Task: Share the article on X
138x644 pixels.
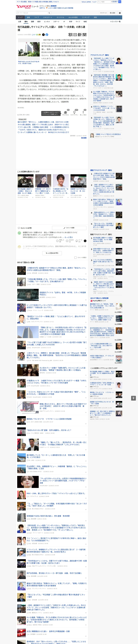Action: (43, 35)
